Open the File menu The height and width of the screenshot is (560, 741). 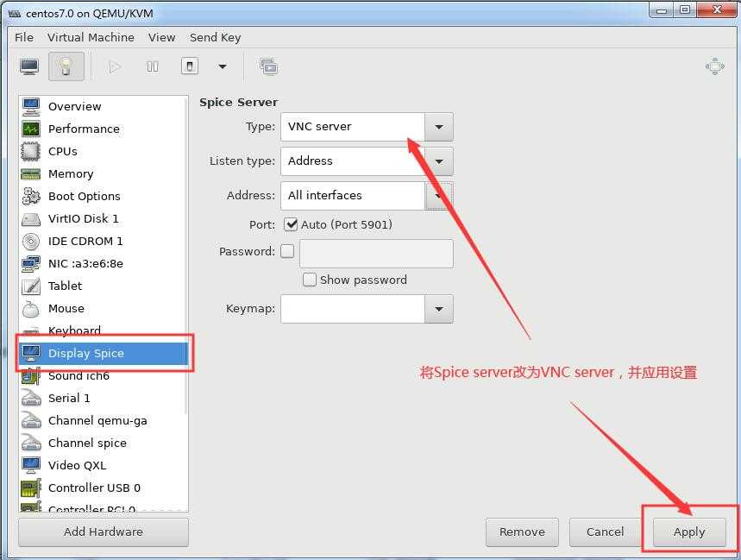click(24, 37)
